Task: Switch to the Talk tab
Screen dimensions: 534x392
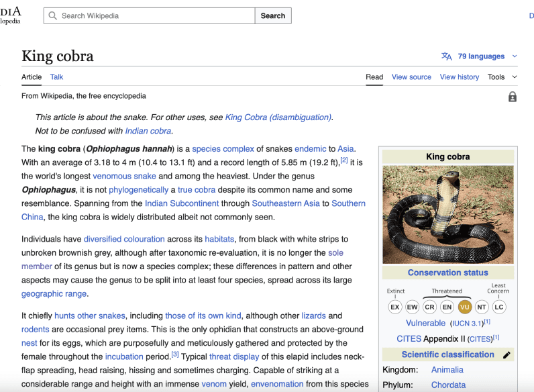Action: pos(56,77)
